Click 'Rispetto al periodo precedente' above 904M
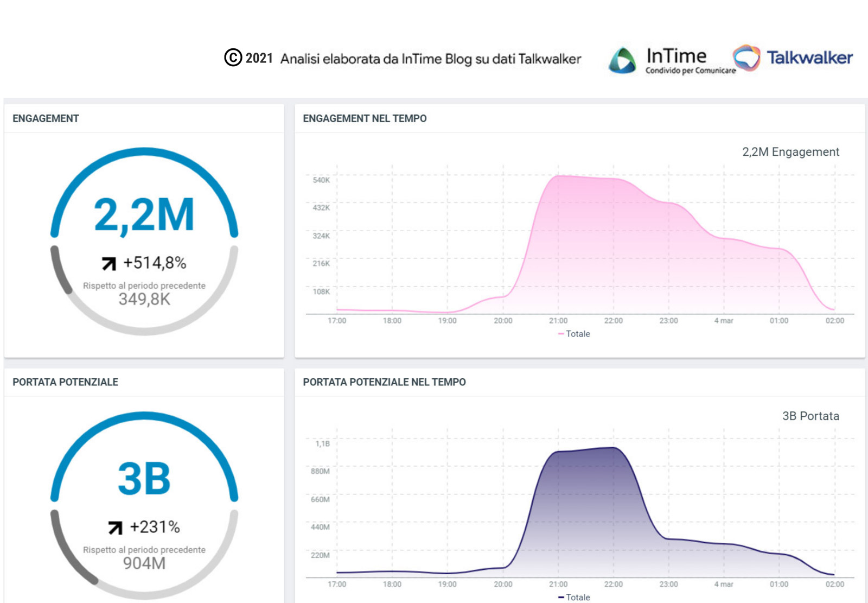Image resolution: width=868 pixels, height=603 pixels. point(144,550)
